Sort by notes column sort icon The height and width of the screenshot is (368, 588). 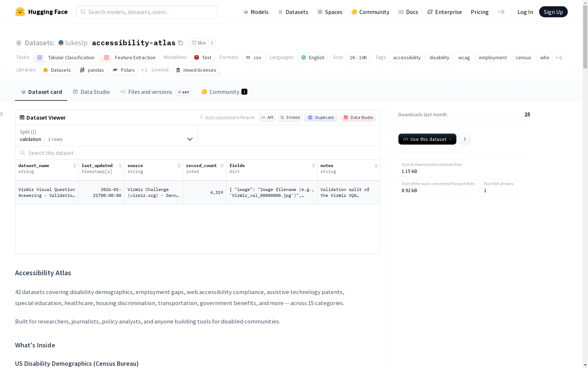point(376,166)
